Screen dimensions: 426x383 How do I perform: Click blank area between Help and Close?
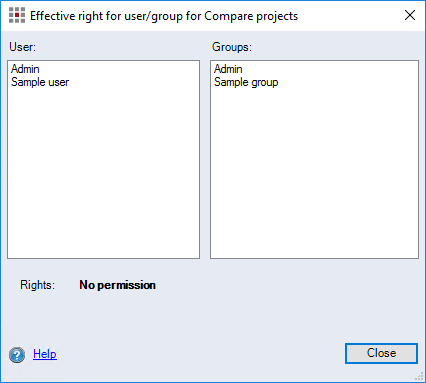(x=200, y=354)
